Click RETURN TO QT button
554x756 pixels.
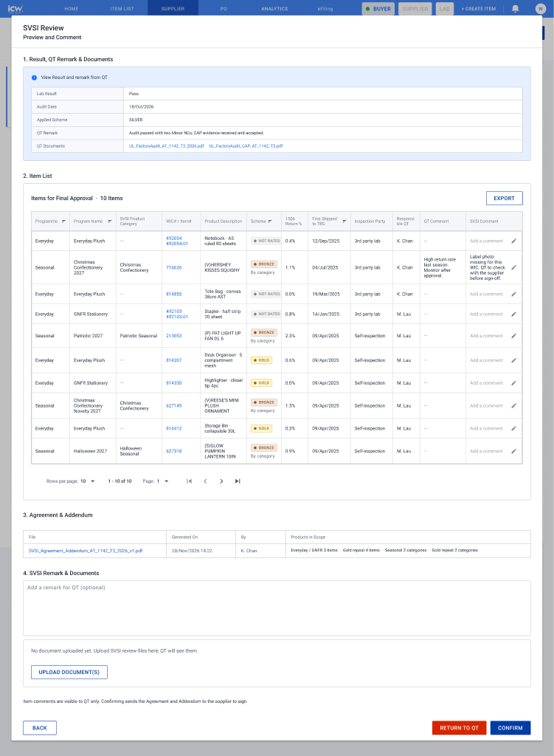coord(459,728)
